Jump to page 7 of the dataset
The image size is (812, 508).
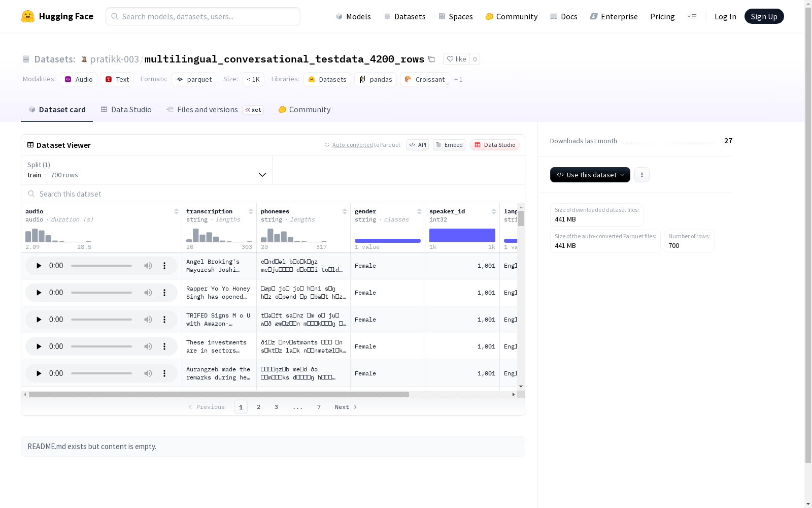[x=319, y=407]
